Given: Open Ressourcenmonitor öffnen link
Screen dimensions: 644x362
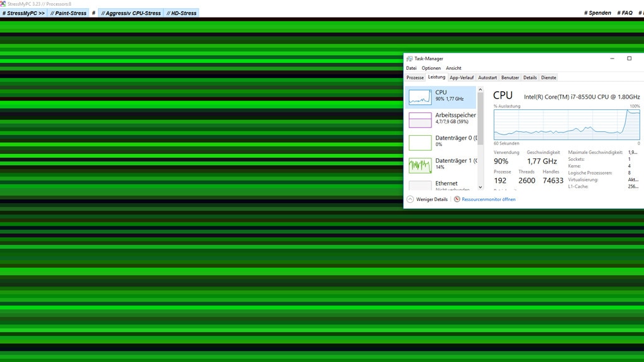Looking at the screenshot, I should point(488,199).
